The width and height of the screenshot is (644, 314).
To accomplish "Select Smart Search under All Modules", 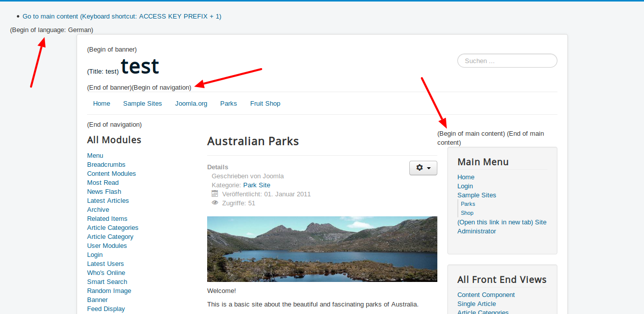I will click(x=107, y=281).
